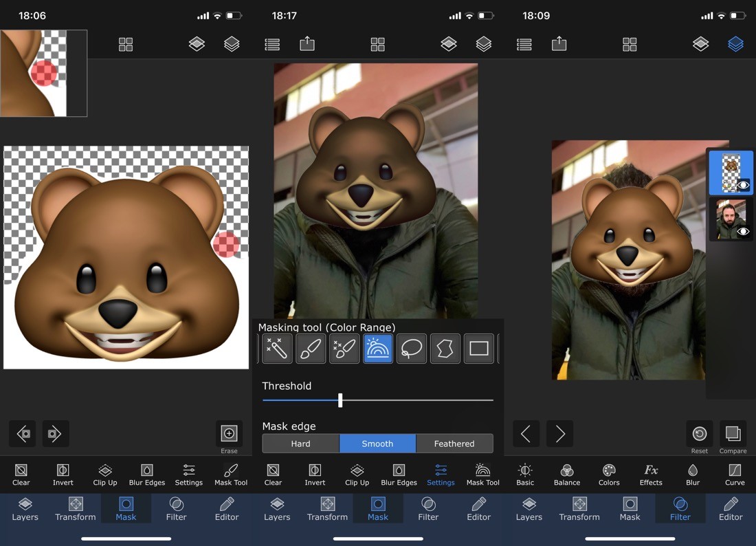The height and width of the screenshot is (546, 756).
Task: Tap the Erase mode button in left screen
Action: point(229,434)
